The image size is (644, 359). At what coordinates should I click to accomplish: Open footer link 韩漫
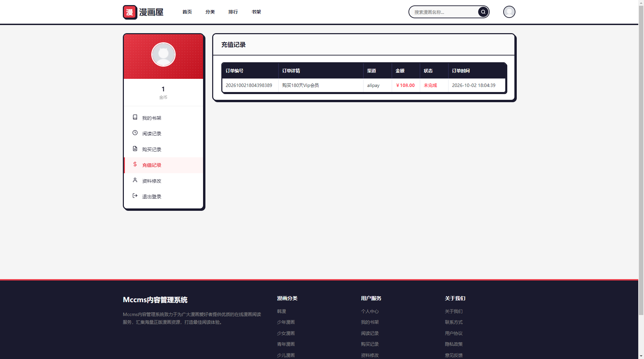click(x=282, y=311)
